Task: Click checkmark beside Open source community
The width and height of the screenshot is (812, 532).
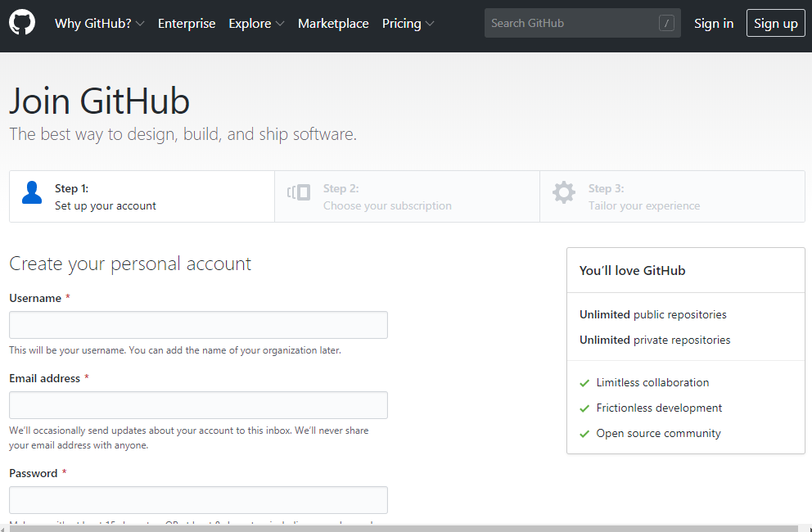Action: (584, 434)
